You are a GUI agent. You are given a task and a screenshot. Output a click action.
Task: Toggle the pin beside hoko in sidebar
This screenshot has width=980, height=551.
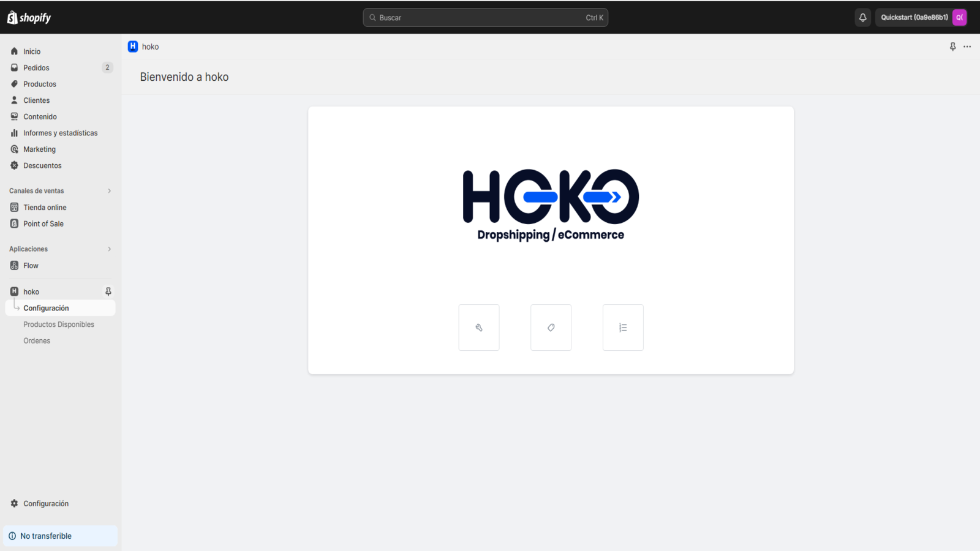pyautogui.click(x=108, y=292)
